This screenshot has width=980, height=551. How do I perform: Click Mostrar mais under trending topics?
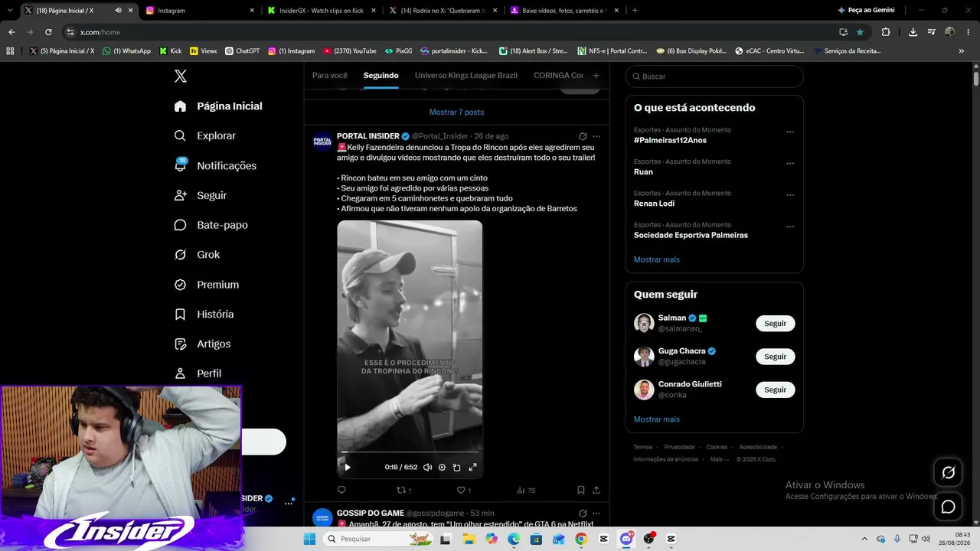pos(657,259)
